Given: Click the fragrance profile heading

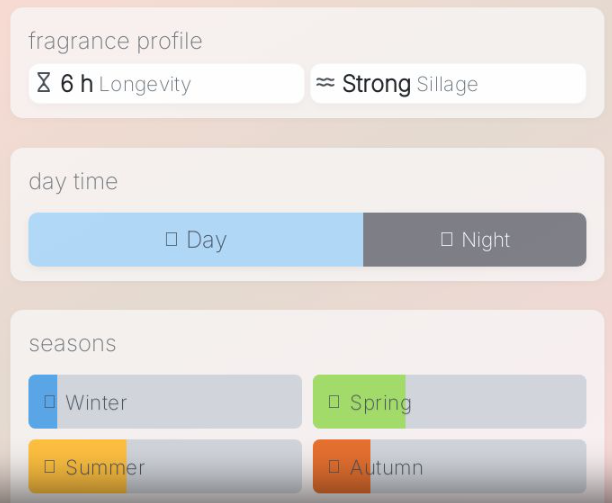Looking at the screenshot, I should [x=115, y=41].
